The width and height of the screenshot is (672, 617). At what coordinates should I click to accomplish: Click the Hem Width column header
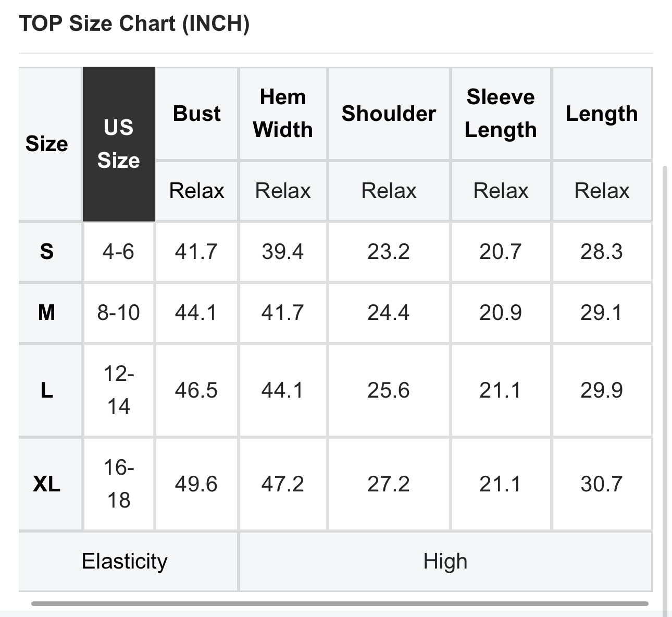coord(283,114)
